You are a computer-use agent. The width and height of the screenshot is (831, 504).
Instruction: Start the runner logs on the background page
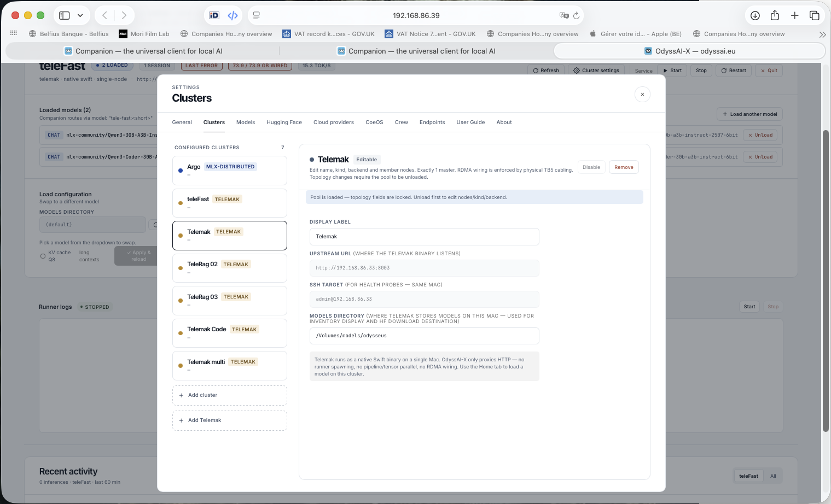coord(749,307)
